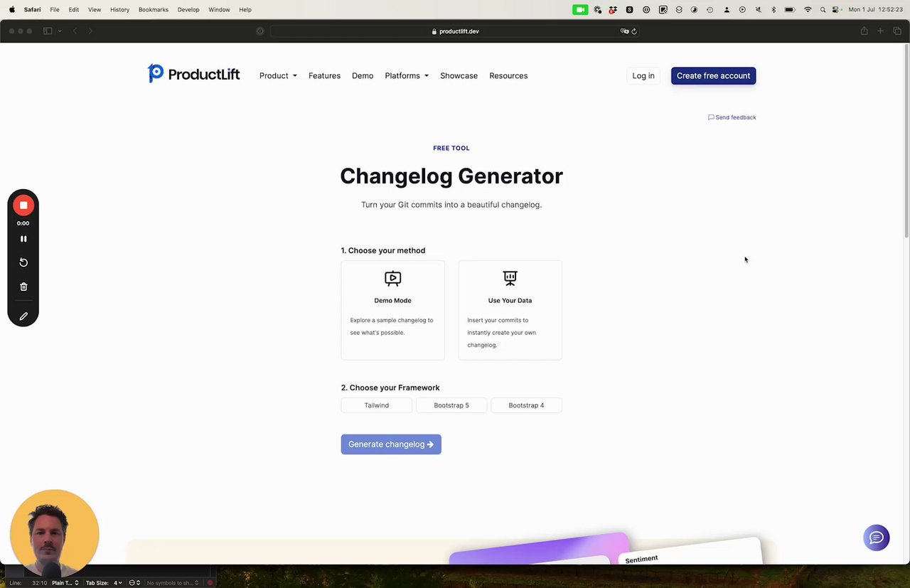Screen dimensions: 910x588
Task: Open the drawing pen tool in recorder widget
Action: click(x=23, y=316)
